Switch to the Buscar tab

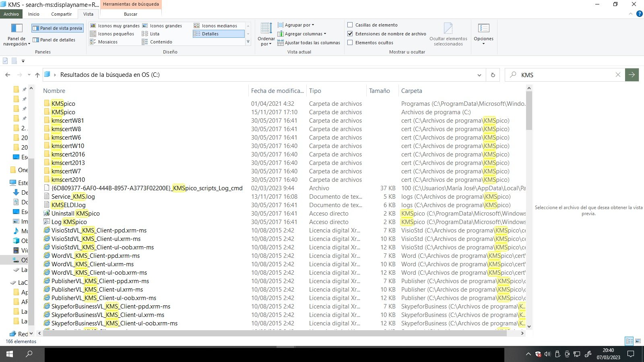[130, 14]
